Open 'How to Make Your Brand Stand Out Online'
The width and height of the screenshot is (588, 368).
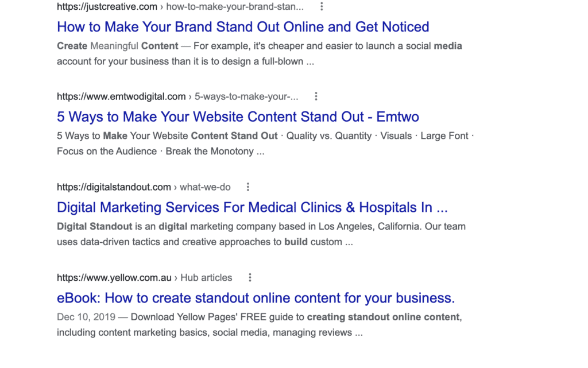[242, 26]
